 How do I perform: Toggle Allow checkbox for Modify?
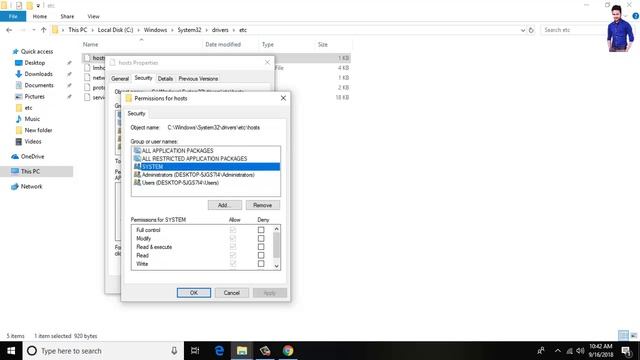tap(233, 238)
